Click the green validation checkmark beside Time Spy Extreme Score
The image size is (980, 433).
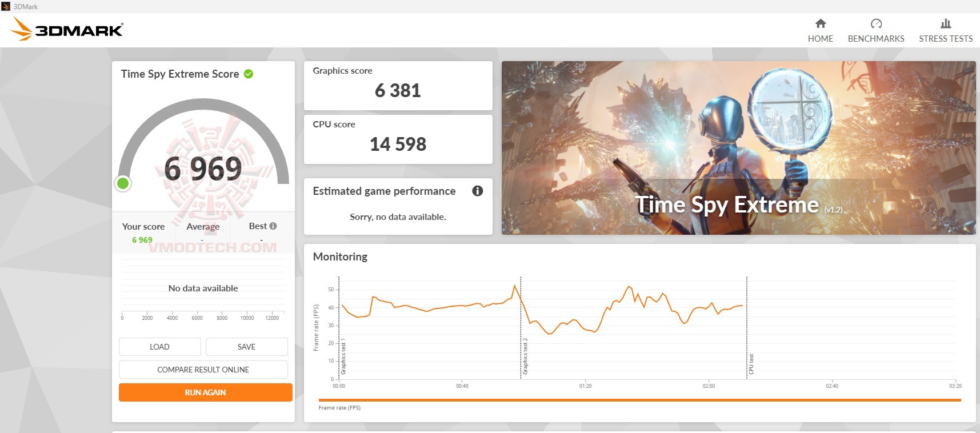[249, 74]
